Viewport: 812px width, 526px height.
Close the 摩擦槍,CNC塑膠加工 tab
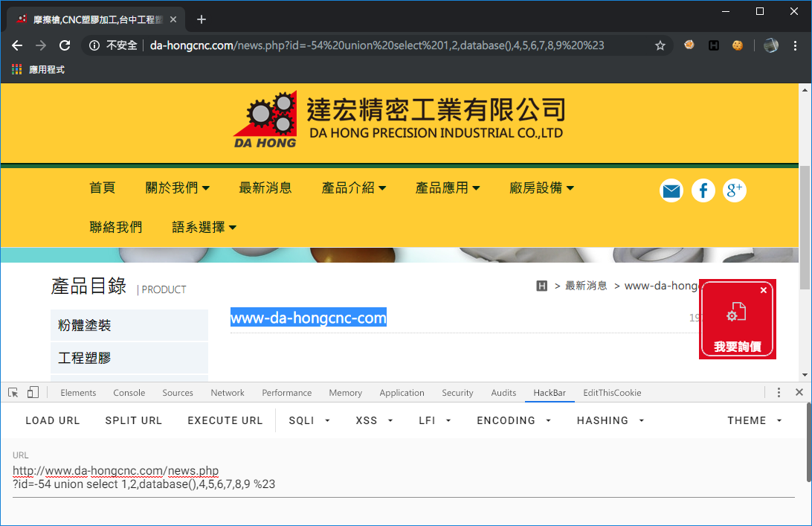click(173, 19)
